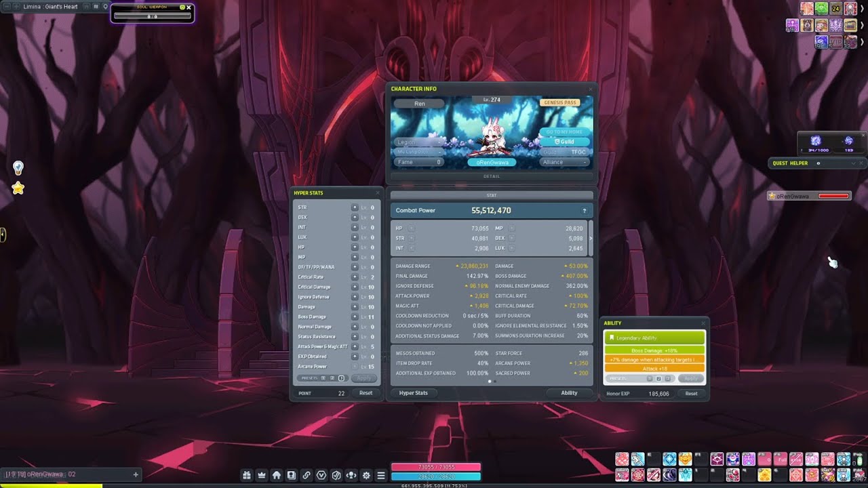Add a point to Normal Damage hyper stat
This screenshot has width=868, height=488.
point(355,327)
